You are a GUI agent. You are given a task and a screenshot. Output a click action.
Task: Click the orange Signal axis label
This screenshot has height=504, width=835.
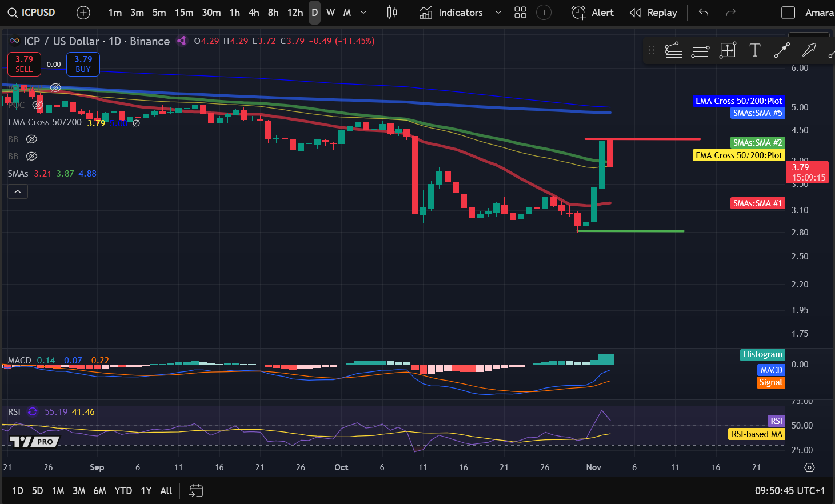click(770, 382)
